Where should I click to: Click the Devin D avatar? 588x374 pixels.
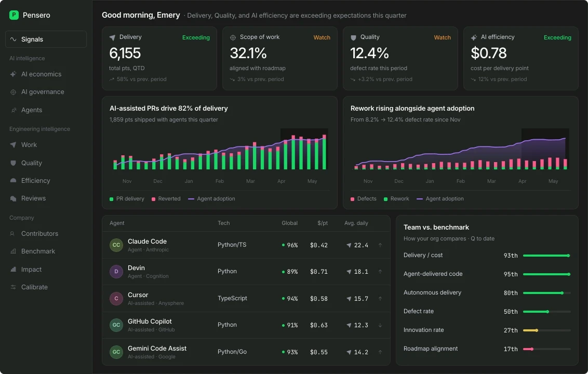point(116,272)
